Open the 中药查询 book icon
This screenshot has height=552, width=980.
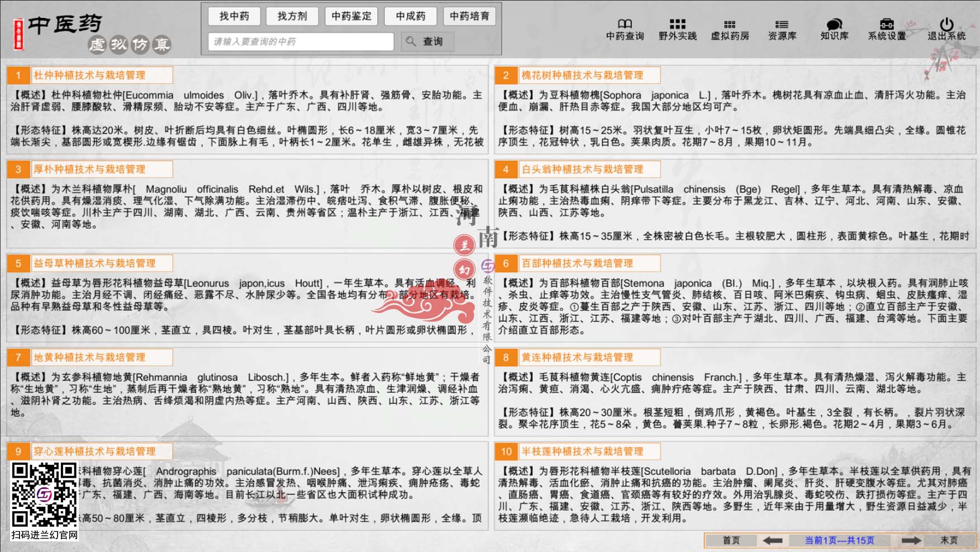pos(624,25)
